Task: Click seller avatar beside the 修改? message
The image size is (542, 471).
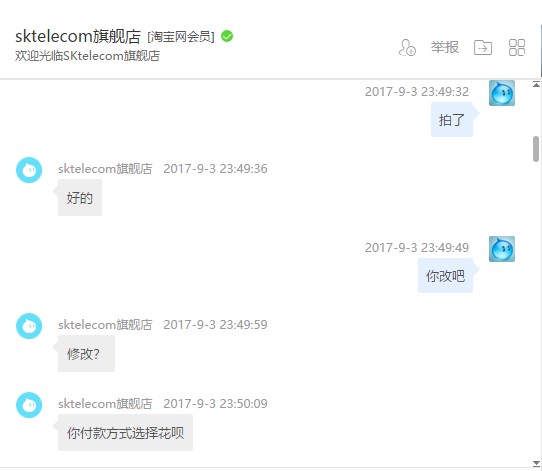Action: point(29,326)
